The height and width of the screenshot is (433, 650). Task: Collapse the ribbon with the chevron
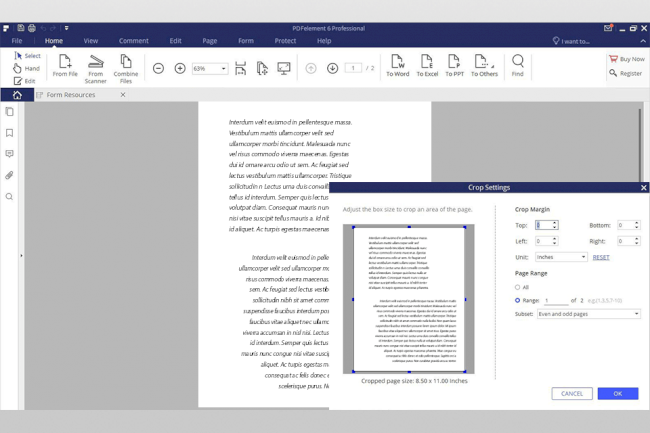click(x=643, y=41)
